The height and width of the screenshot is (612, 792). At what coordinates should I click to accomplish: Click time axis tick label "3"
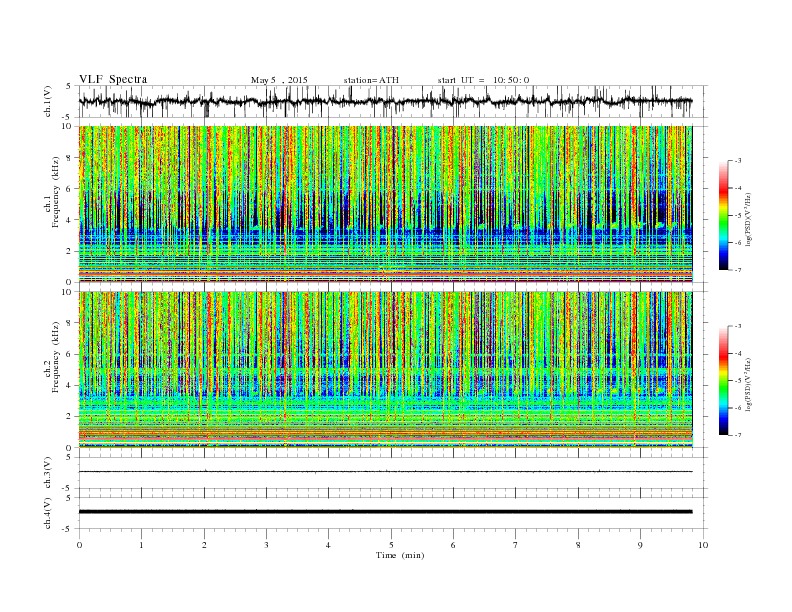pos(266,545)
